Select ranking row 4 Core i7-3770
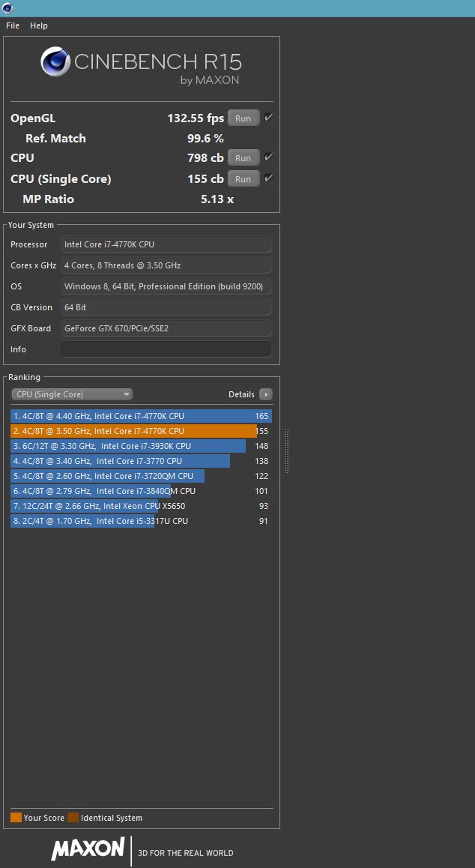Image resolution: width=475 pixels, height=868 pixels. 141,461
